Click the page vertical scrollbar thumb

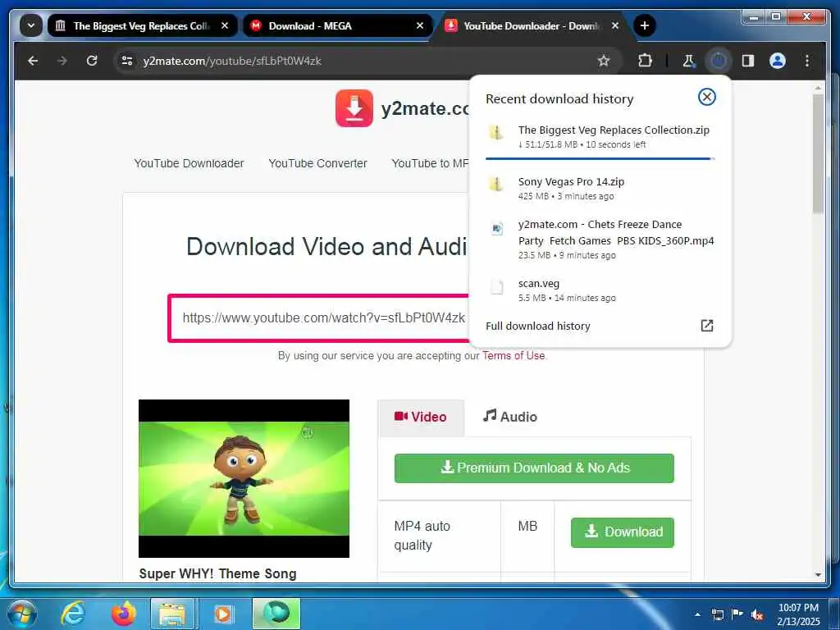(818, 154)
